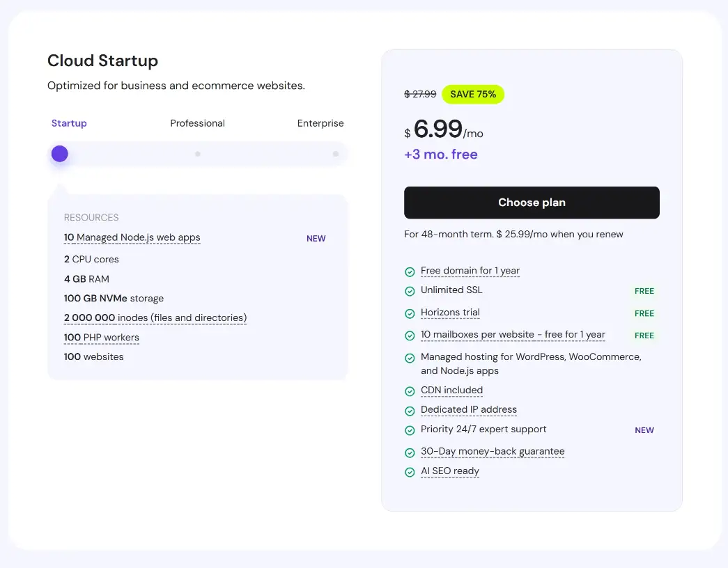The width and height of the screenshot is (728, 568).
Task: Click the SAVE 75% badge
Action: [473, 94]
